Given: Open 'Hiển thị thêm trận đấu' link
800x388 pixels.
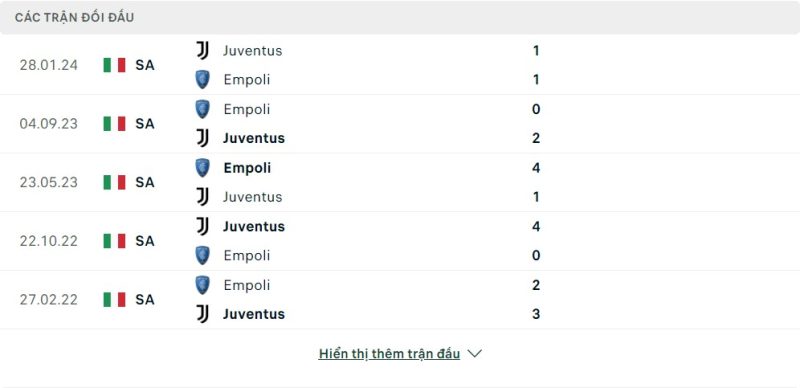Looking at the screenshot, I should point(389,354).
